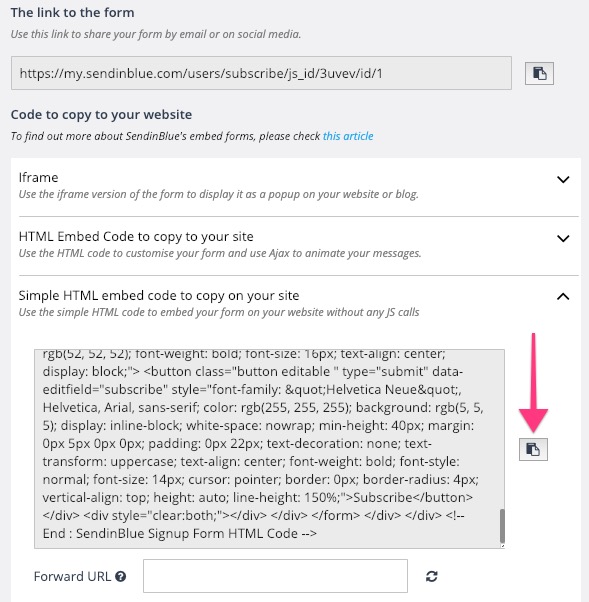This screenshot has height=602, width=589.
Task: Select the form link URL field
Action: (261, 73)
